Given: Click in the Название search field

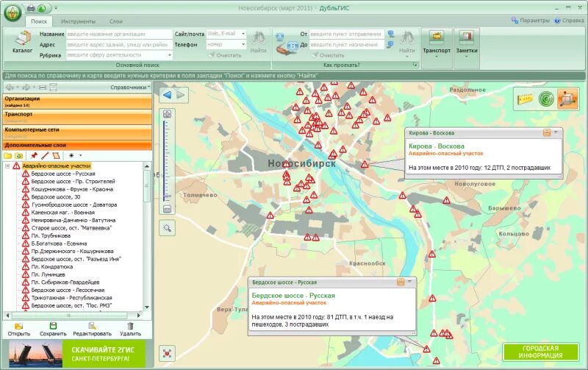Looking at the screenshot, I should [x=119, y=34].
